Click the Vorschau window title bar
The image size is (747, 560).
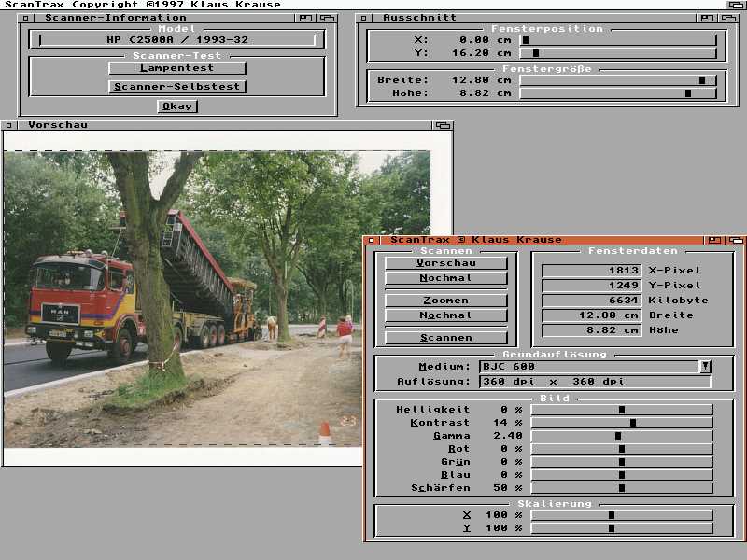(224, 125)
